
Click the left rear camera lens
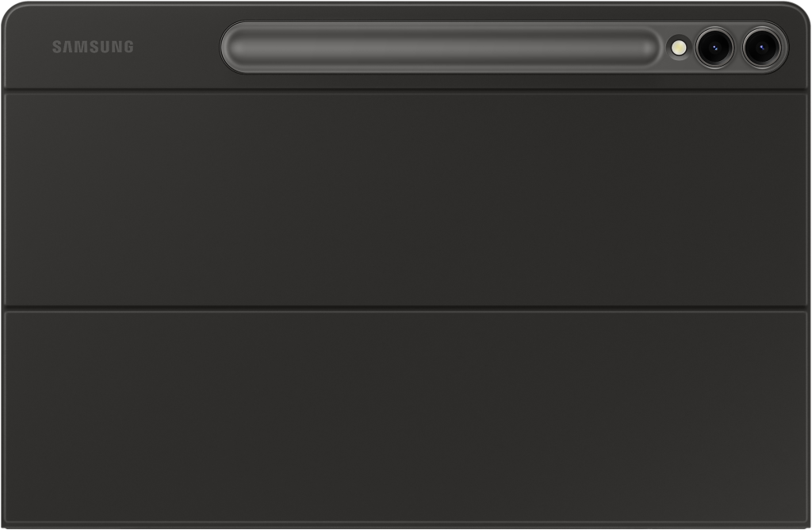coord(714,48)
